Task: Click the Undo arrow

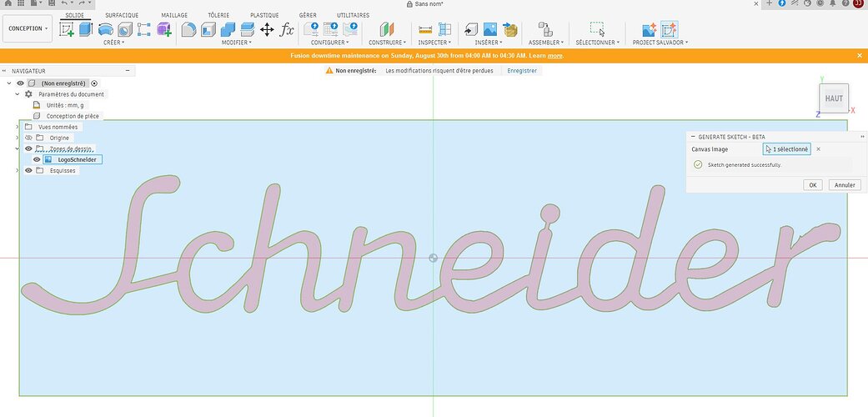Action: (x=64, y=3)
